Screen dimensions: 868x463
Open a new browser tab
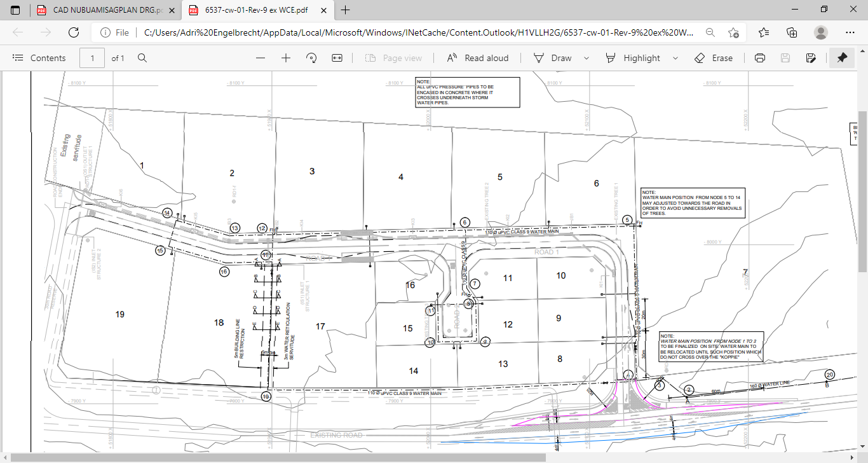(x=346, y=10)
